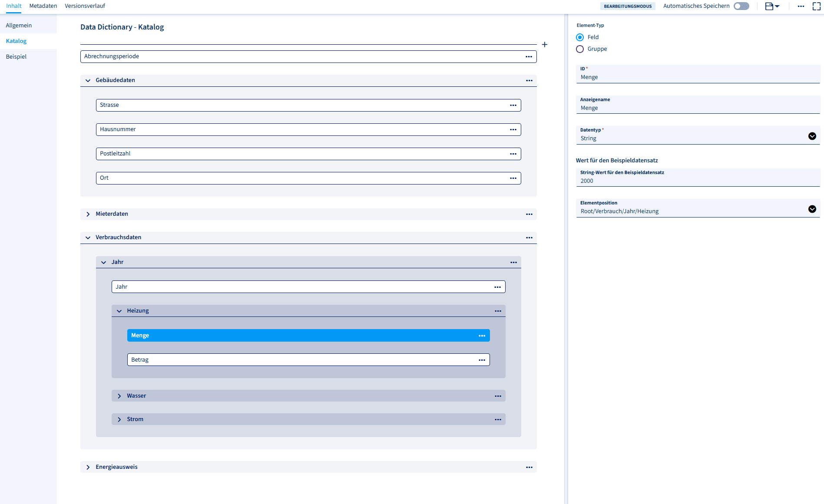This screenshot has width=824, height=504.
Task: Open options menu for Strom group
Action: (x=498, y=420)
